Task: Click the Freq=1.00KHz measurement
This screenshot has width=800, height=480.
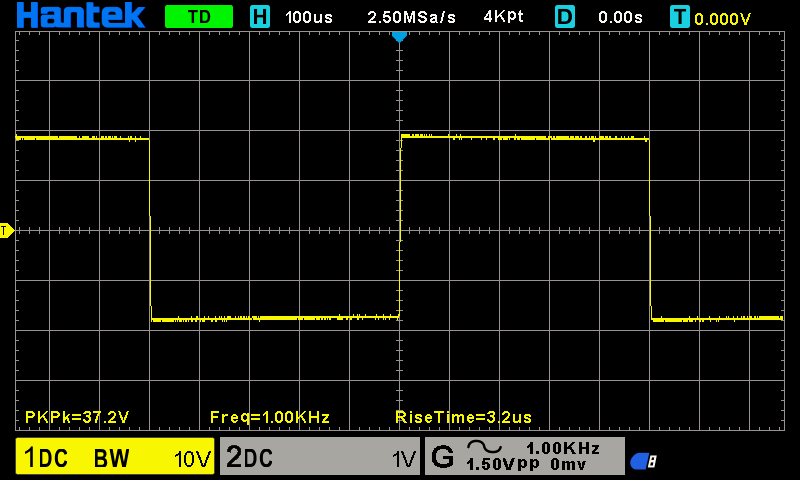Action: point(270,417)
